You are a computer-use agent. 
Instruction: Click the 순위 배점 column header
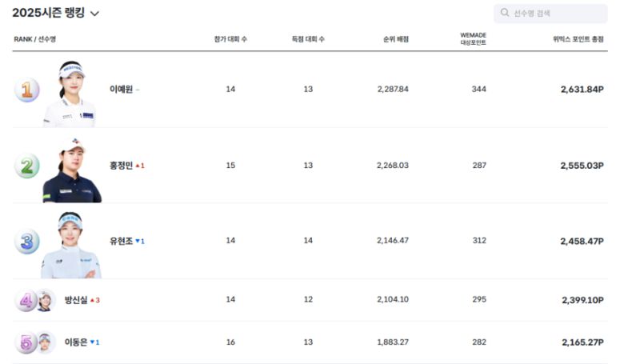tap(395, 39)
